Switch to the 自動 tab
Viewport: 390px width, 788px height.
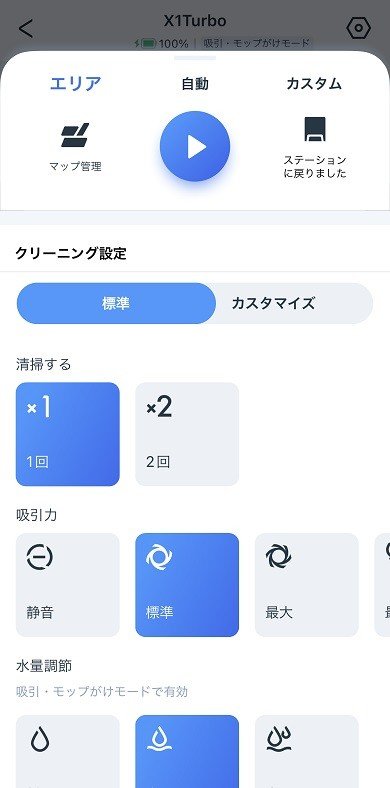coord(195,83)
